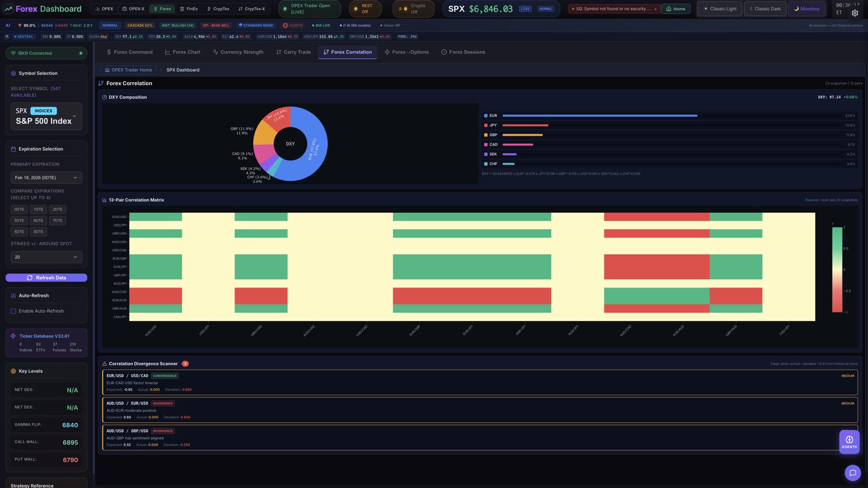Viewport: 868px width, 488px height.
Task: Open the chat bubble icon
Action: [853, 473]
